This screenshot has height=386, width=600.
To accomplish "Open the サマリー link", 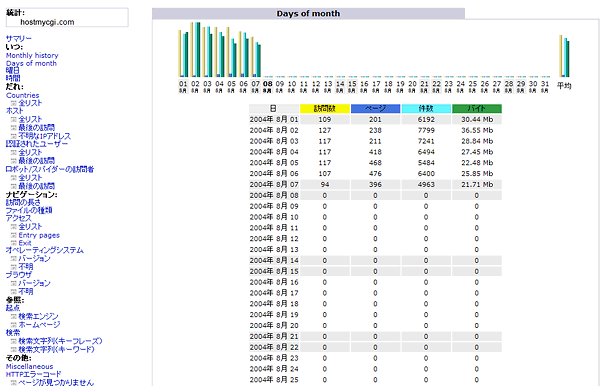I will [x=18, y=39].
